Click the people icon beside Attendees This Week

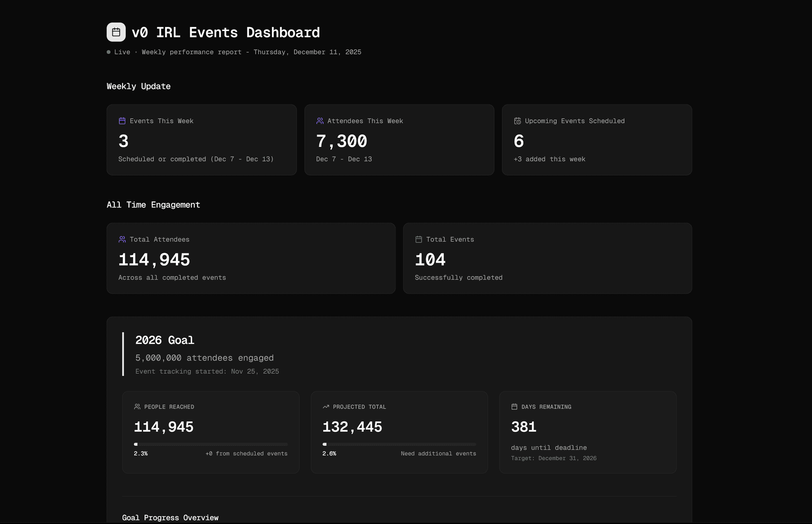tap(320, 121)
